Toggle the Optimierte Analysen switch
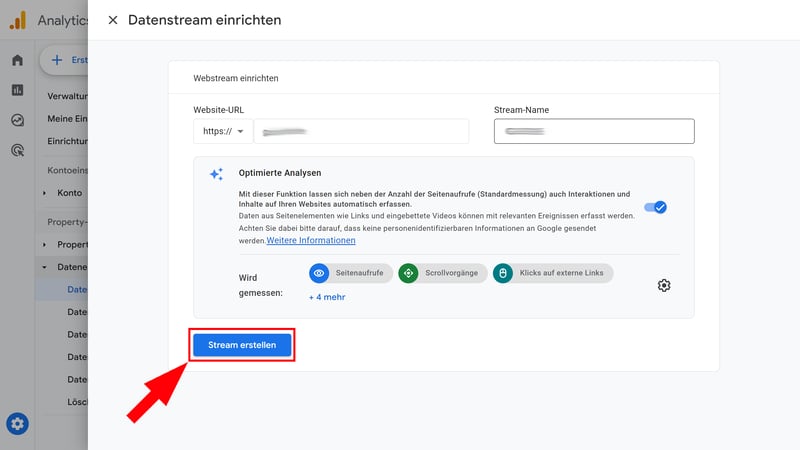 655,207
